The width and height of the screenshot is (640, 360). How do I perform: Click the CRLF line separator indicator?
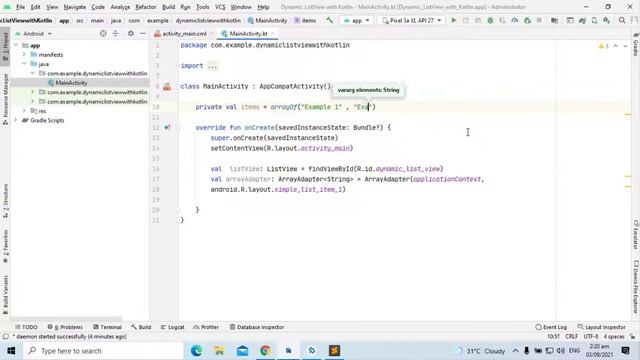click(571, 337)
